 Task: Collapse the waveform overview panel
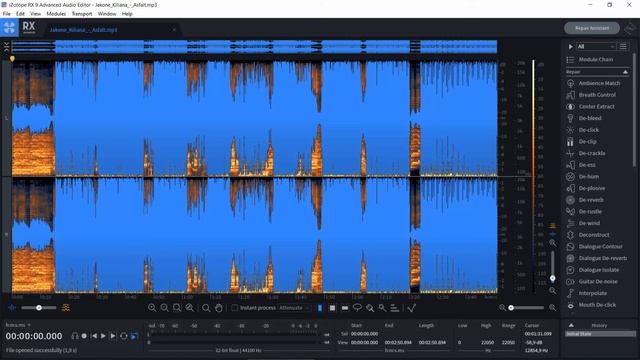coord(7,47)
